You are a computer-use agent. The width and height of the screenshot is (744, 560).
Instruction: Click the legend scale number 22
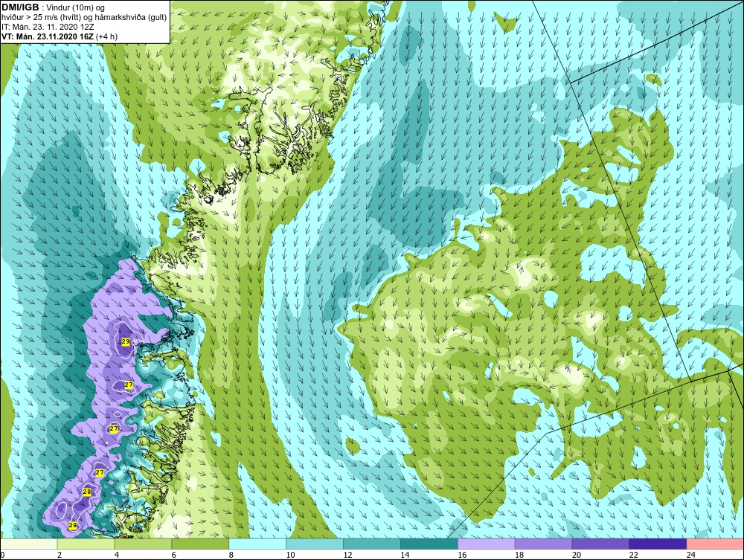633,555
